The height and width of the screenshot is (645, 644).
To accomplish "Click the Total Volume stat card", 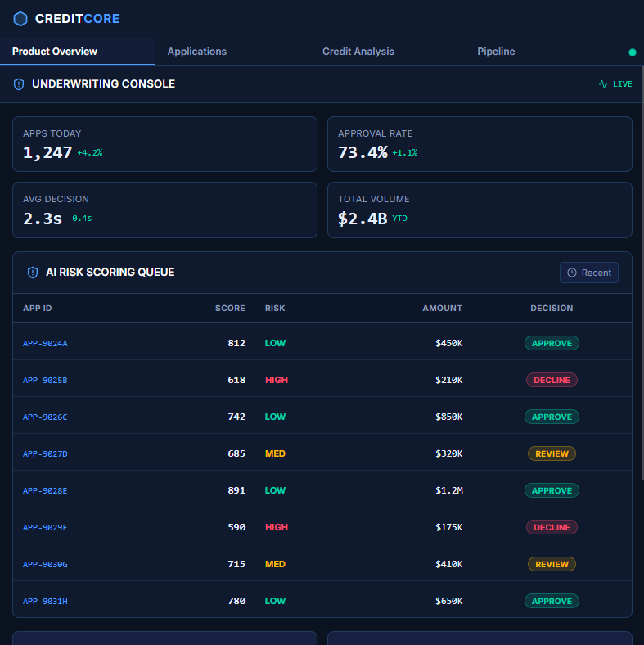I will tap(480, 210).
